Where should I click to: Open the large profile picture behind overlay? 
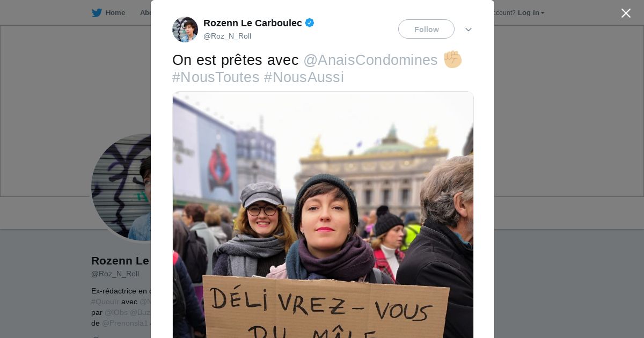pyautogui.click(x=121, y=187)
